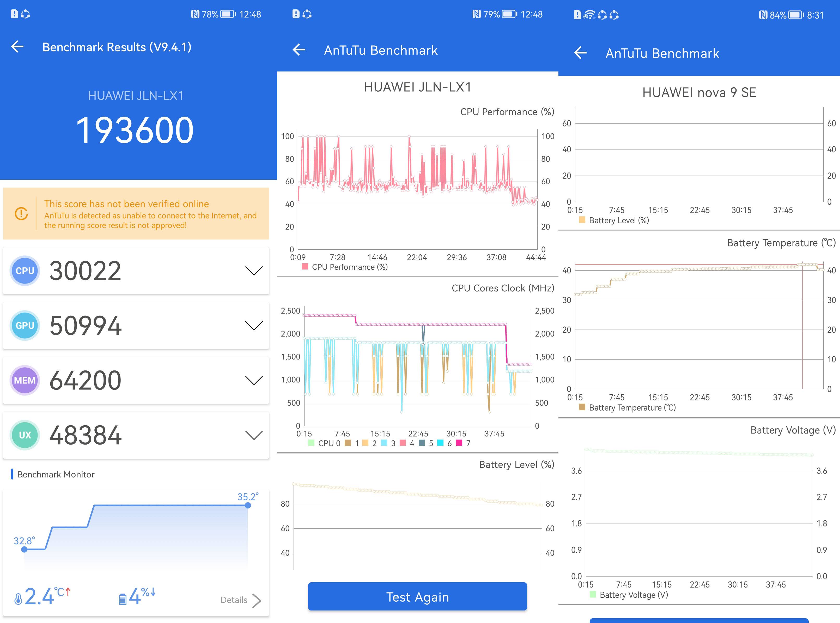Tap the 8:31 clock in status bar
840x623 pixels.
(x=815, y=15)
